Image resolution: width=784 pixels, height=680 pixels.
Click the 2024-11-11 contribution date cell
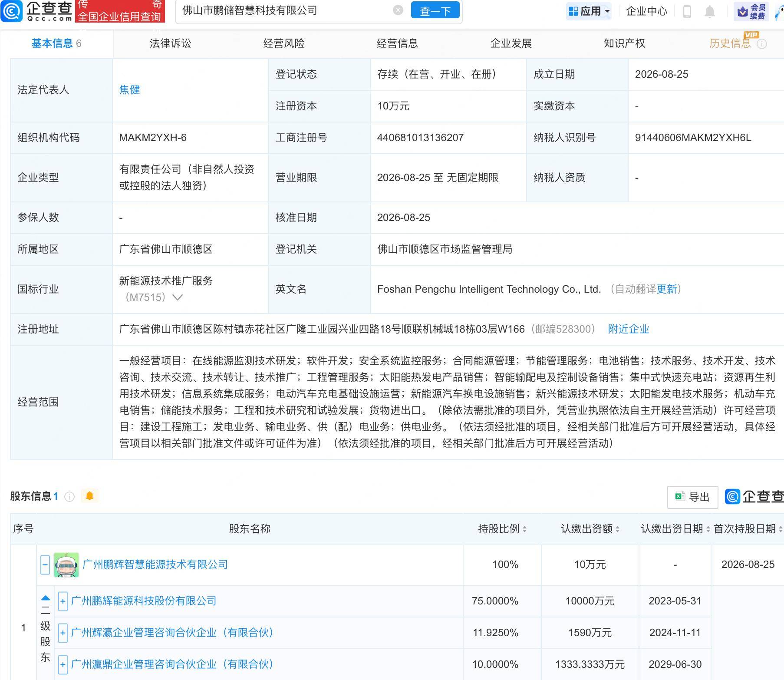(675, 633)
